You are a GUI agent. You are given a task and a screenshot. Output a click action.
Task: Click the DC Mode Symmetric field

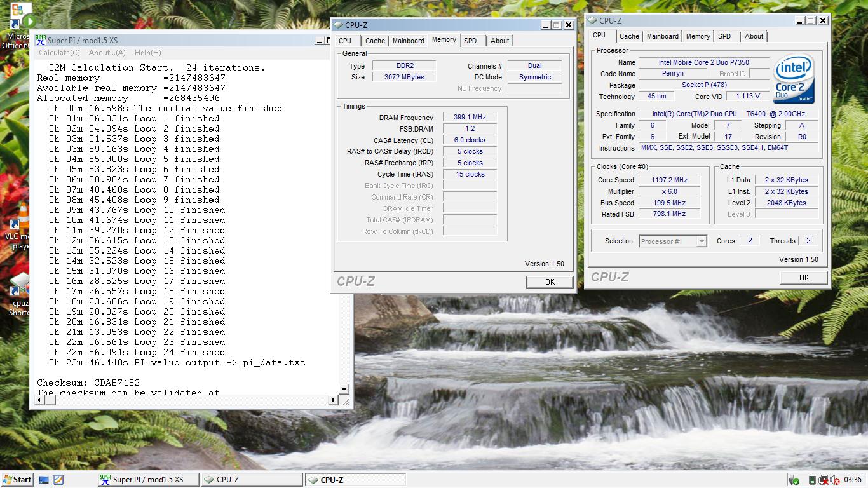click(x=535, y=78)
